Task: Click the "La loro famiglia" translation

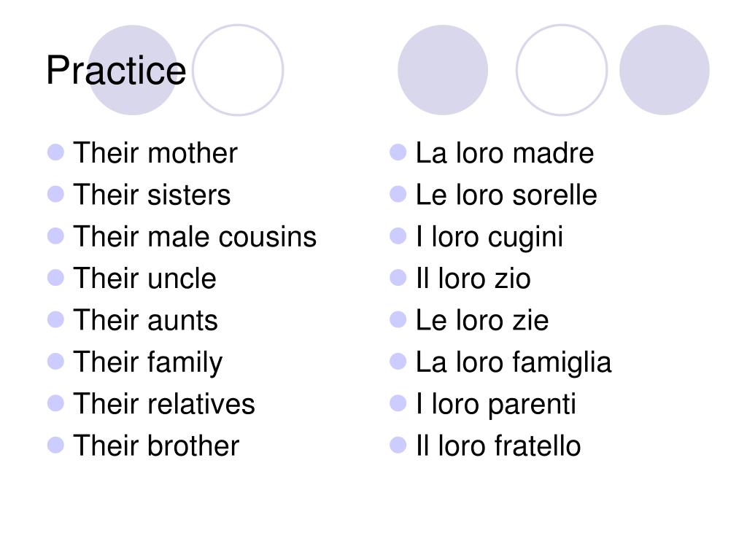Action: (x=514, y=362)
